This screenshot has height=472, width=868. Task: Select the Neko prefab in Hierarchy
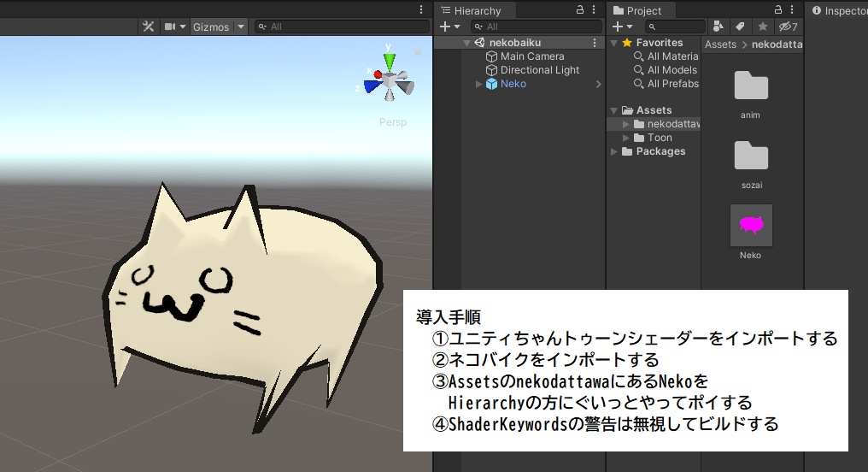click(x=513, y=84)
